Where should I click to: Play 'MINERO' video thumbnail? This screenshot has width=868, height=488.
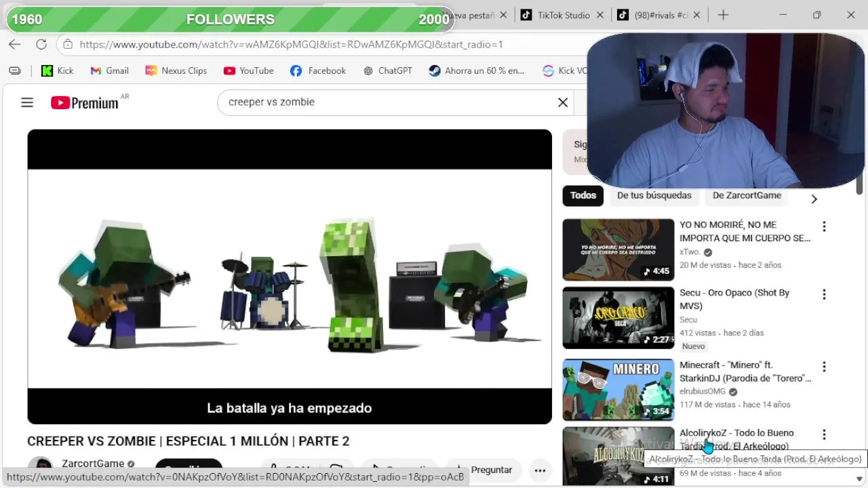618,390
